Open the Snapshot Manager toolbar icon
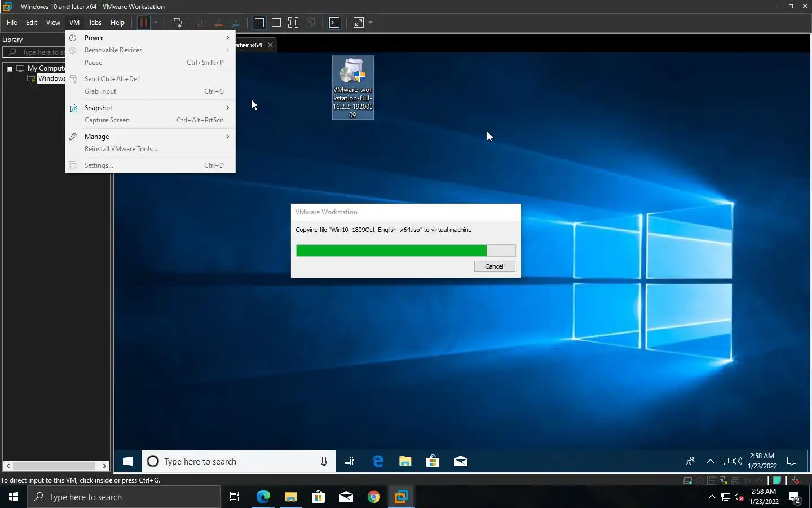The image size is (812, 508). coord(236,23)
